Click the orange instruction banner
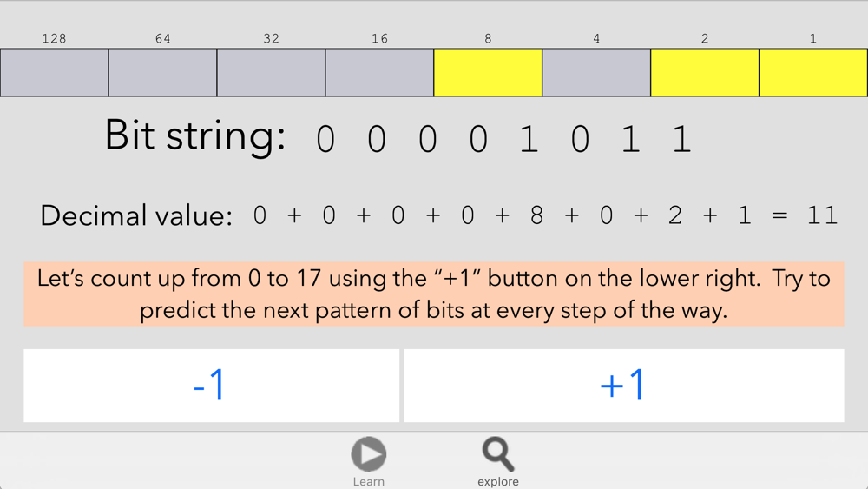Viewport: 868px width, 489px height. point(434,294)
